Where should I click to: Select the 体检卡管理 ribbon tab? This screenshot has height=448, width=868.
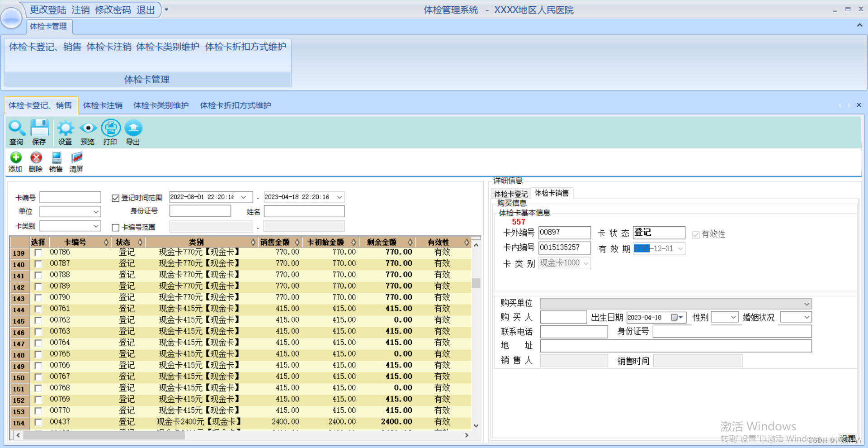[49, 26]
